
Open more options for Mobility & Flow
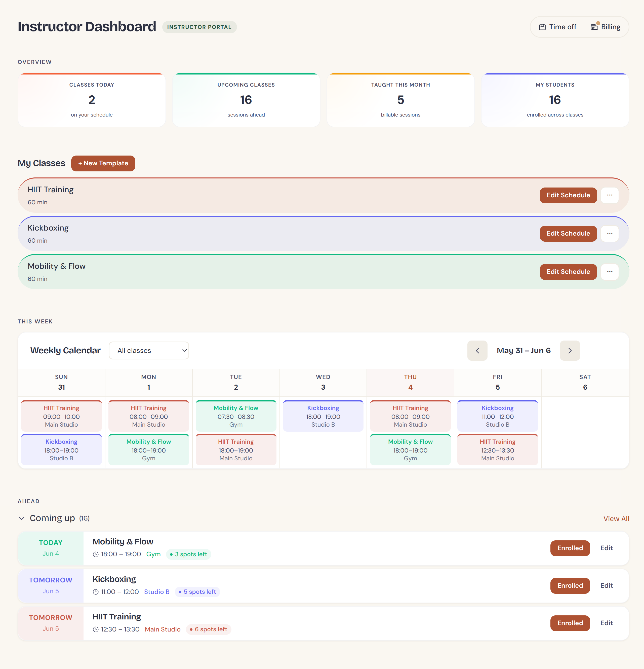pyautogui.click(x=610, y=272)
